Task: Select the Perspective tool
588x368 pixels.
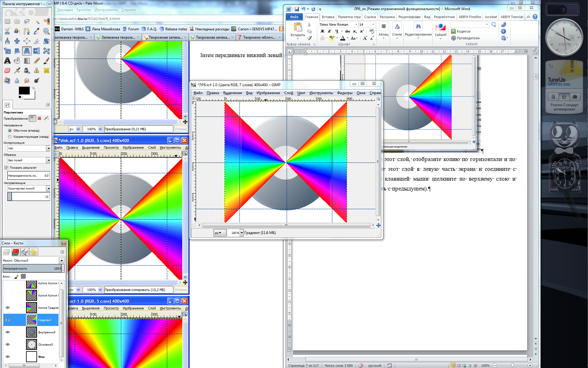Action: (x=27, y=51)
